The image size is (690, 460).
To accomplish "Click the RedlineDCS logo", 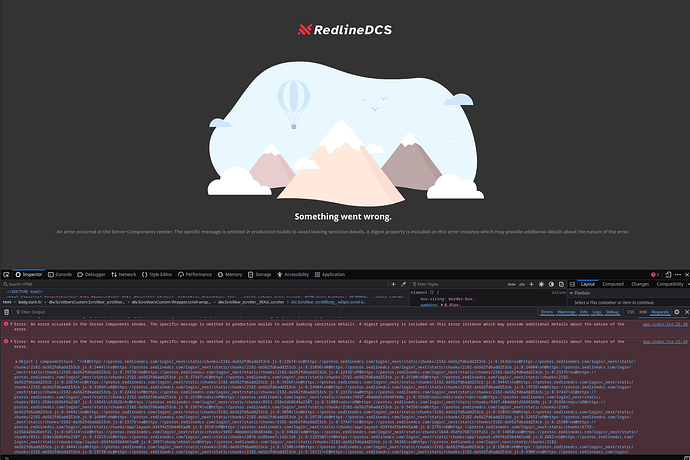I will pos(345,29).
